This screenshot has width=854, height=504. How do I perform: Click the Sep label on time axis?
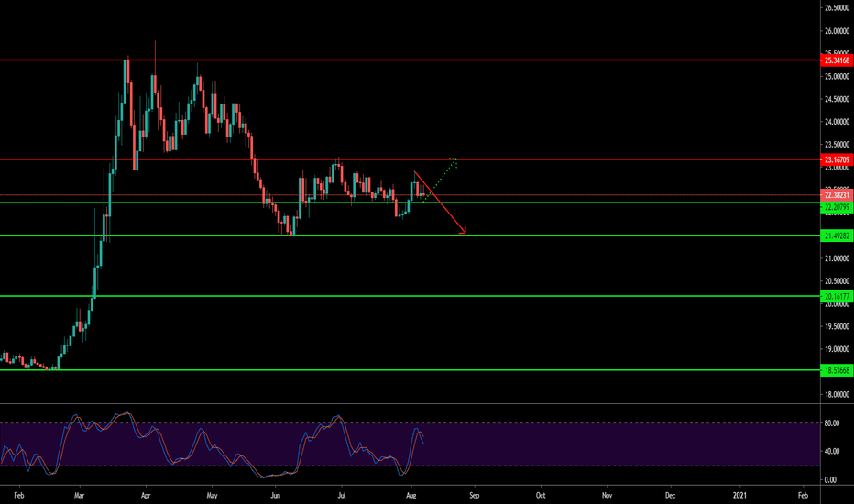point(475,495)
